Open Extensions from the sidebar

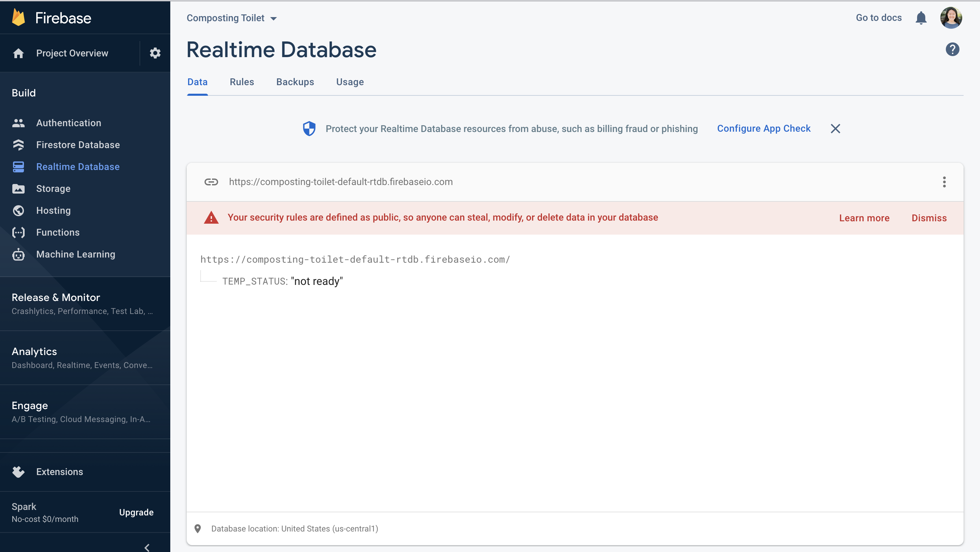pyautogui.click(x=60, y=472)
